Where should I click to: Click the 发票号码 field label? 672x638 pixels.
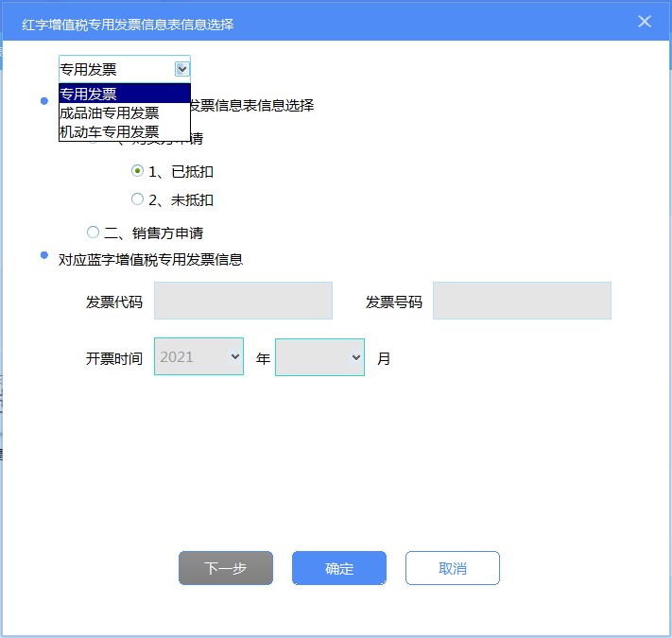(393, 302)
